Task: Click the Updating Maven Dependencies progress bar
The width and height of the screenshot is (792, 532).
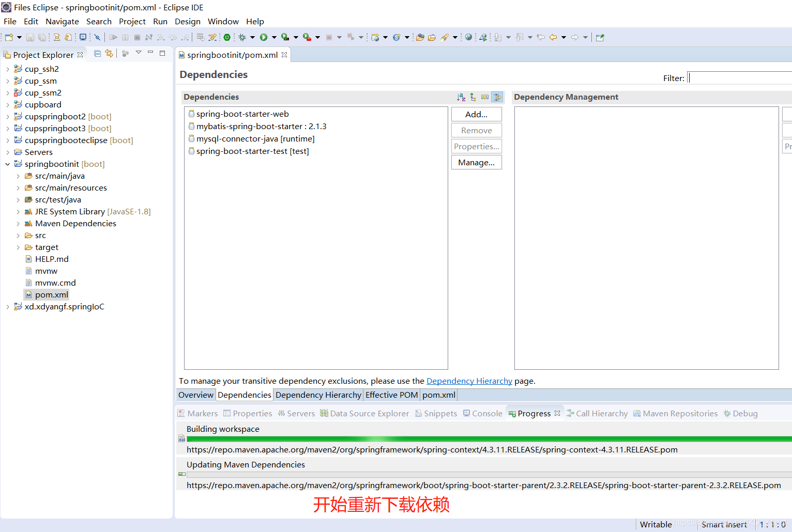Action: point(489,474)
